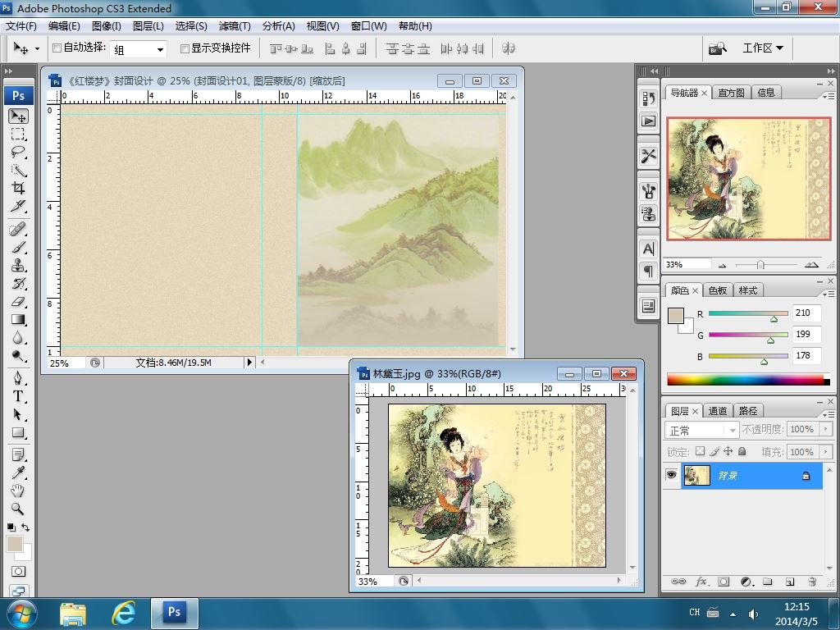Open the Navigator panel options menu
The height and width of the screenshot is (630, 840).
click(x=829, y=97)
